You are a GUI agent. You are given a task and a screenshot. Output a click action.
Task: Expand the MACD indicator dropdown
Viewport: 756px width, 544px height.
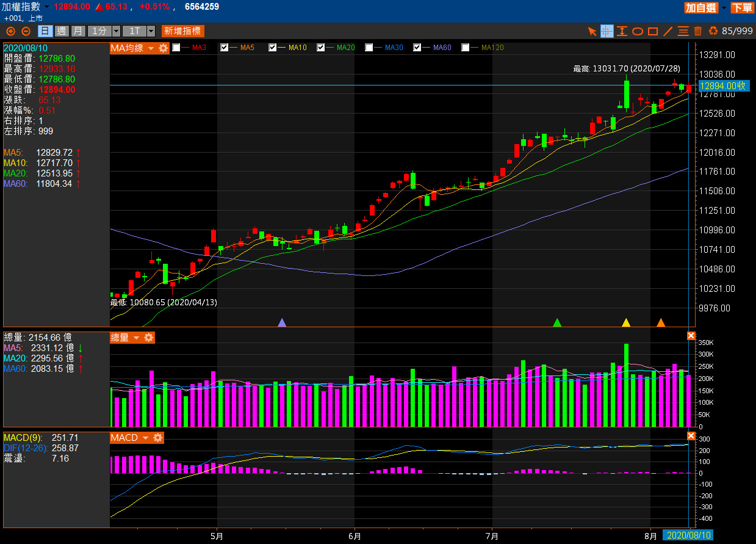pyautogui.click(x=146, y=438)
